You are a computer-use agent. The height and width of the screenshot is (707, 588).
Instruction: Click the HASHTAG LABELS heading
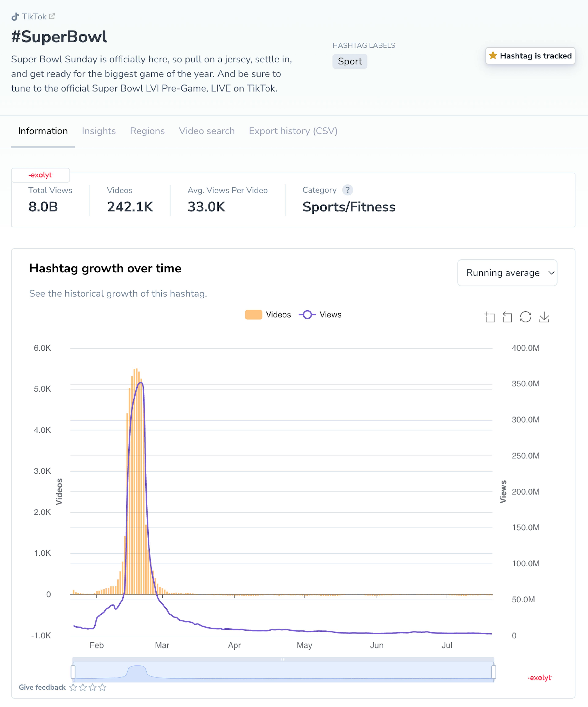click(364, 45)
